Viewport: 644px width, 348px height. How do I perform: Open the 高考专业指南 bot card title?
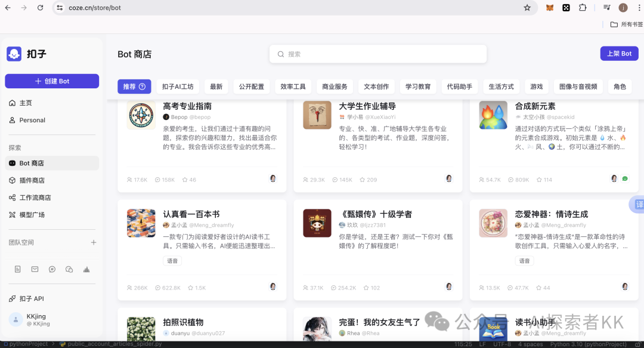tap(187, 106)
